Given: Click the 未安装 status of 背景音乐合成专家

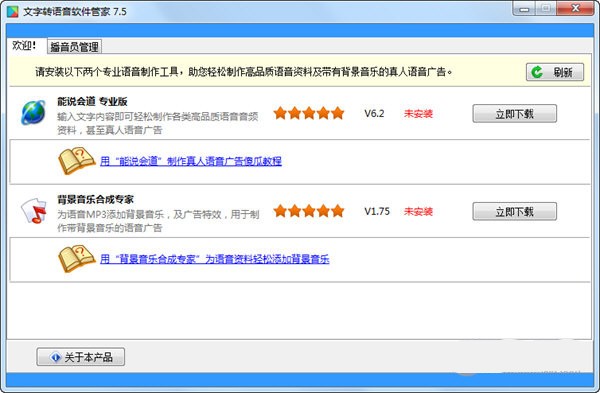Looking at the screenshot, I should [418, 212].
